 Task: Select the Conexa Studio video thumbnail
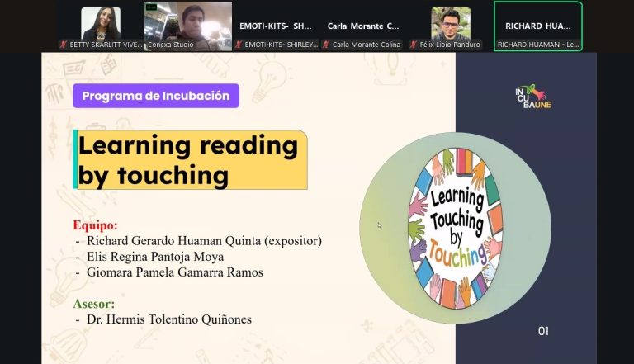point(187,23)
